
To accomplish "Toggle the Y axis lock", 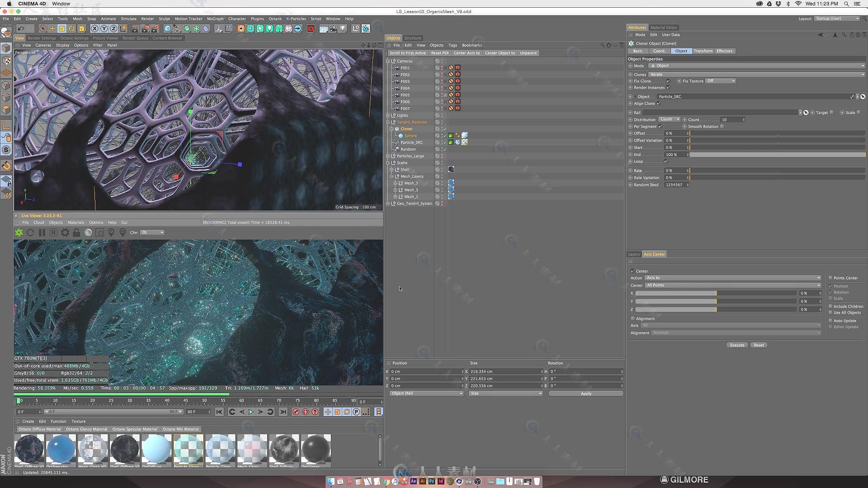I will click(104, 28).
